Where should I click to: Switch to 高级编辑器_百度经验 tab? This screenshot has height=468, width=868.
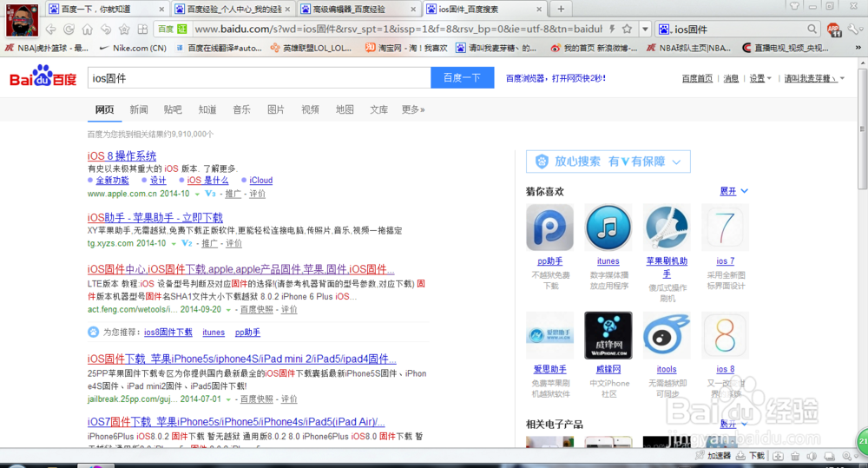pos(358,9)
